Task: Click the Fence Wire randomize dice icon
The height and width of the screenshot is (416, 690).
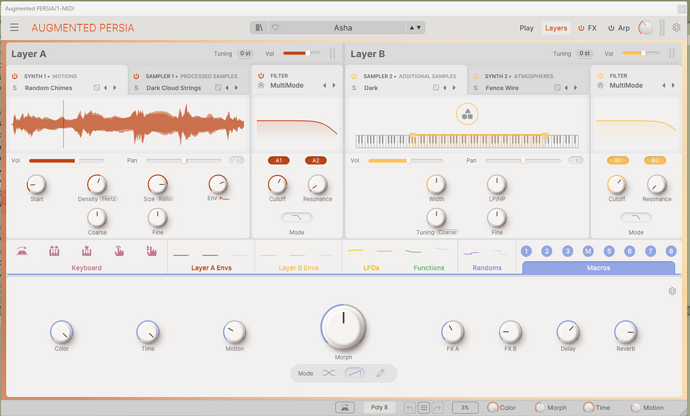Action: pyautogui.click(x=557, y=88)
